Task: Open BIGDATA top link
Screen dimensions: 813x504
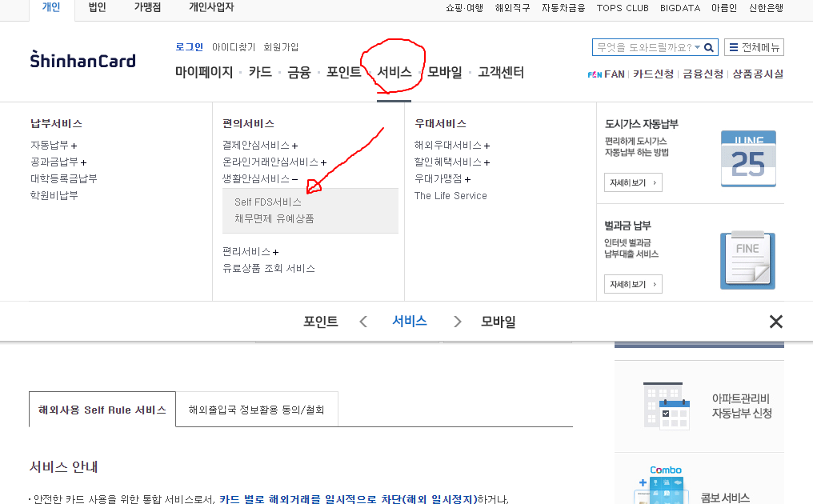Action: coord(680,8)
